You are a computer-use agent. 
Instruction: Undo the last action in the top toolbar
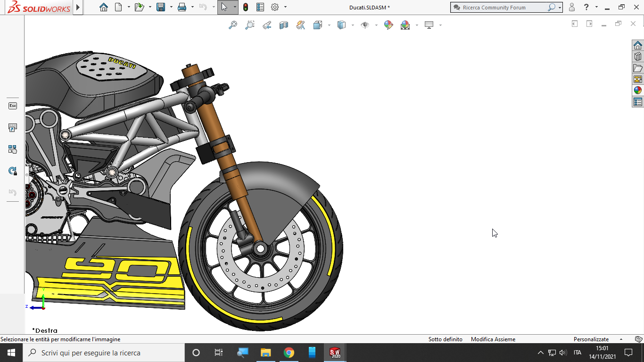pos(203,7)
